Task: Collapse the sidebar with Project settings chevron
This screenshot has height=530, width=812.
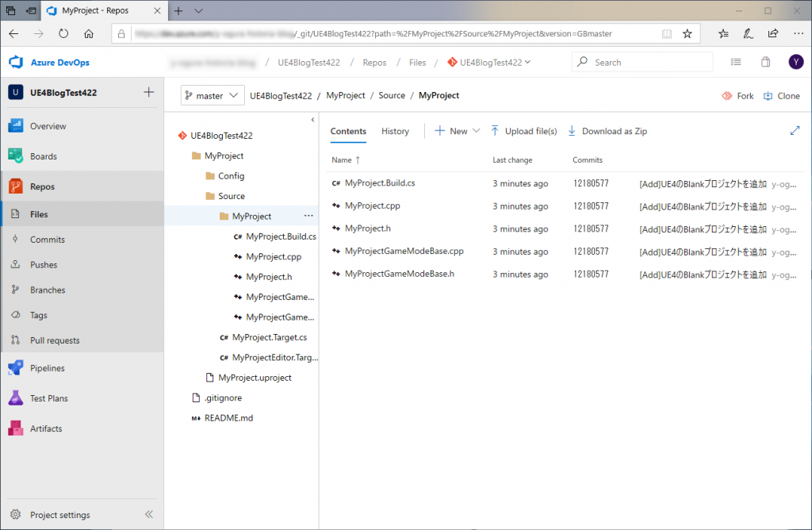Action: pyautogui.click(x=148, y=514)
